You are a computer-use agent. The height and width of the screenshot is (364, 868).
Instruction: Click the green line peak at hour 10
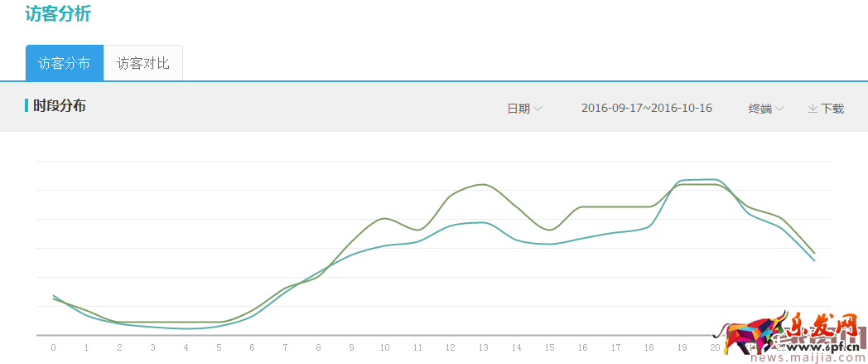(x=384, y=218)
